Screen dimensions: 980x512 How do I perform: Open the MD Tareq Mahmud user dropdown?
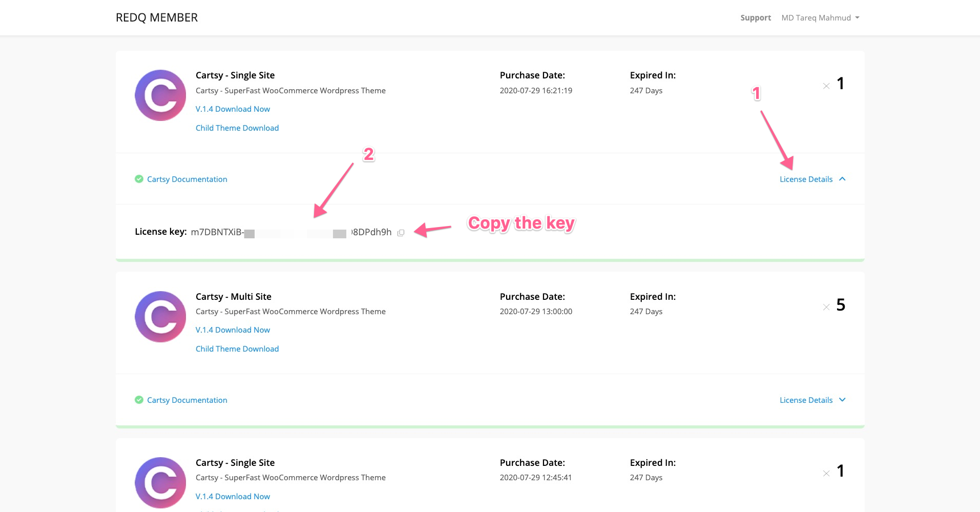(x=820, y=17)
